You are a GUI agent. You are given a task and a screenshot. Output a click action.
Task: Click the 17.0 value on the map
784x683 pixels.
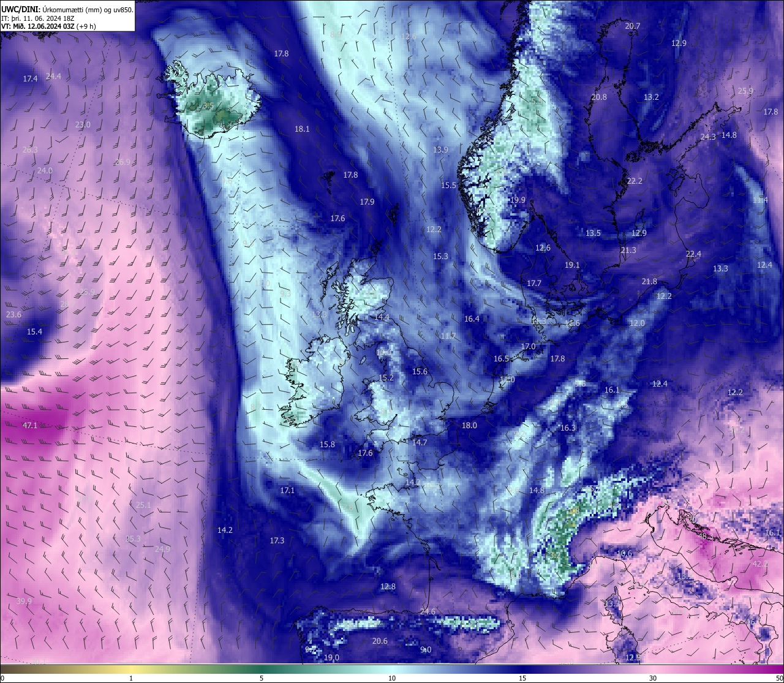point(528,346)
